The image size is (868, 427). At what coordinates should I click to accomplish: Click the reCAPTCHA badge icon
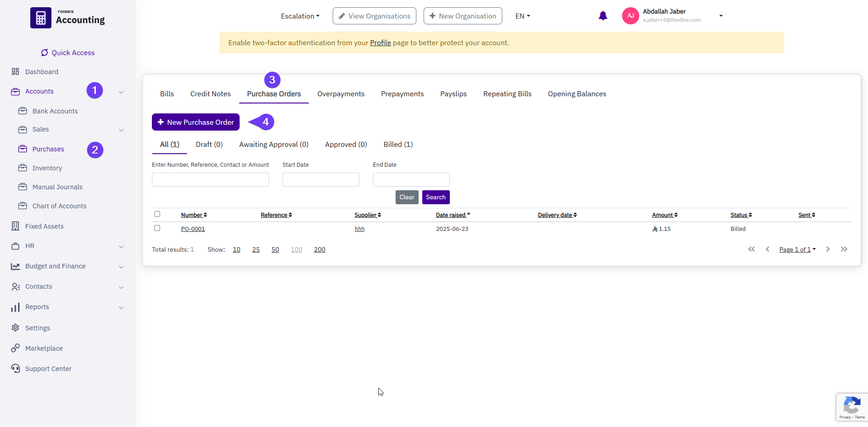(852, 405)
